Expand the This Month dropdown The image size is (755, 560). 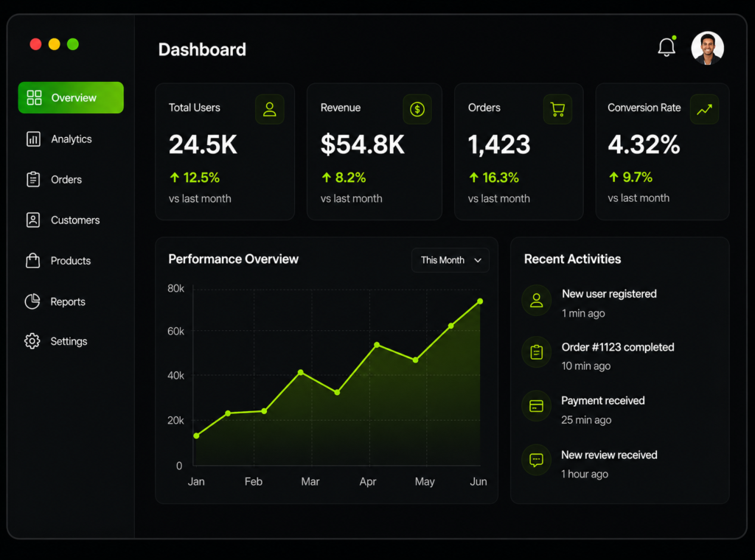[x=450, y=260]
